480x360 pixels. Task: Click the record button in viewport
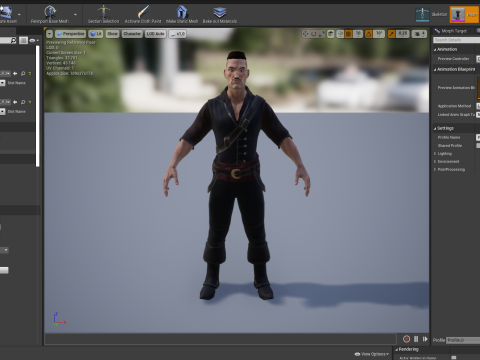[x=406, y=339]
